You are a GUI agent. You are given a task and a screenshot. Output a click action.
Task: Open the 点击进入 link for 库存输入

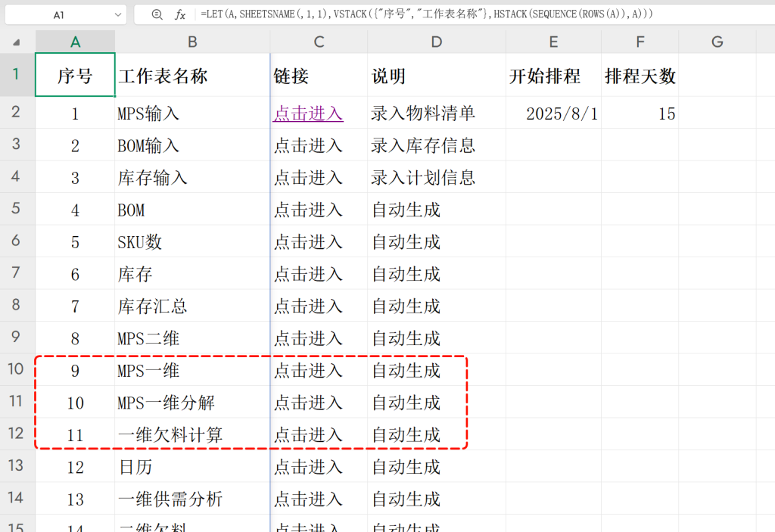point(308,178)
